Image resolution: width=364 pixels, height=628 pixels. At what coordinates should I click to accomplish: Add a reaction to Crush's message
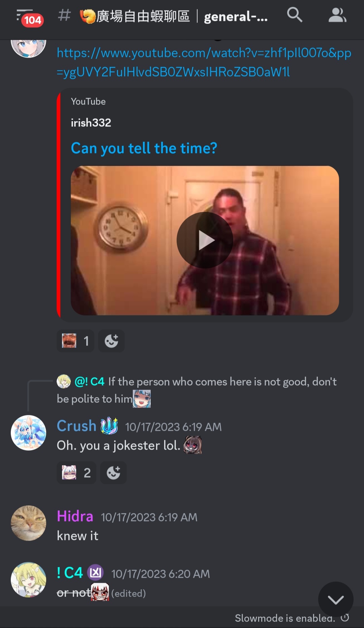(x=113, y=473)
